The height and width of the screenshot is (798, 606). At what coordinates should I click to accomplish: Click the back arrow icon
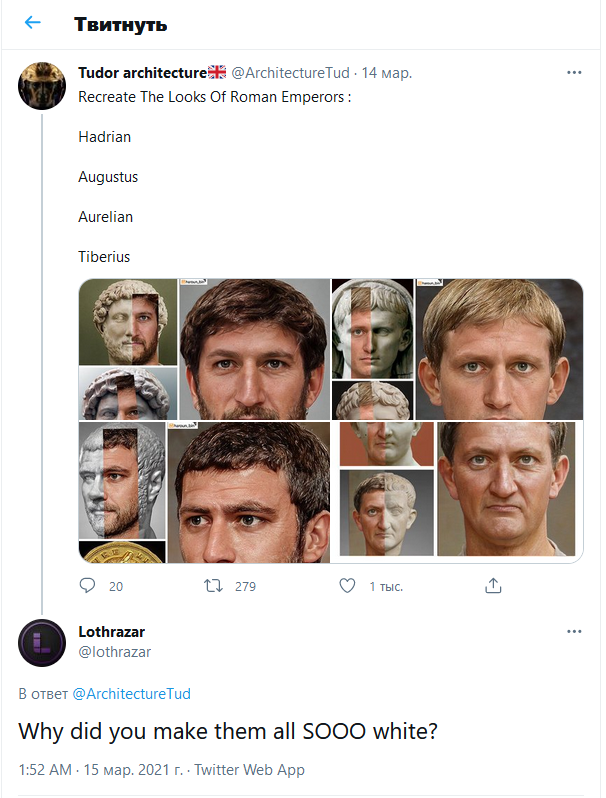(x=33, y=24)
